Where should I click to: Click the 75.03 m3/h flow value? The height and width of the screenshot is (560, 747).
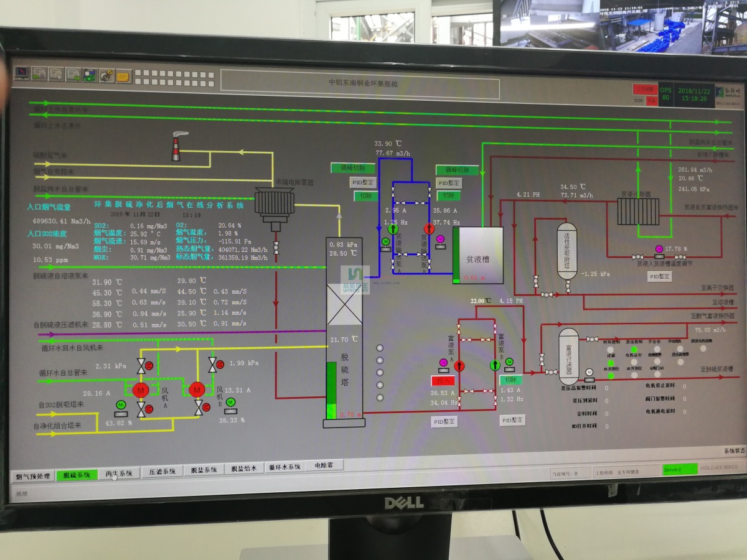coord(710,330)
